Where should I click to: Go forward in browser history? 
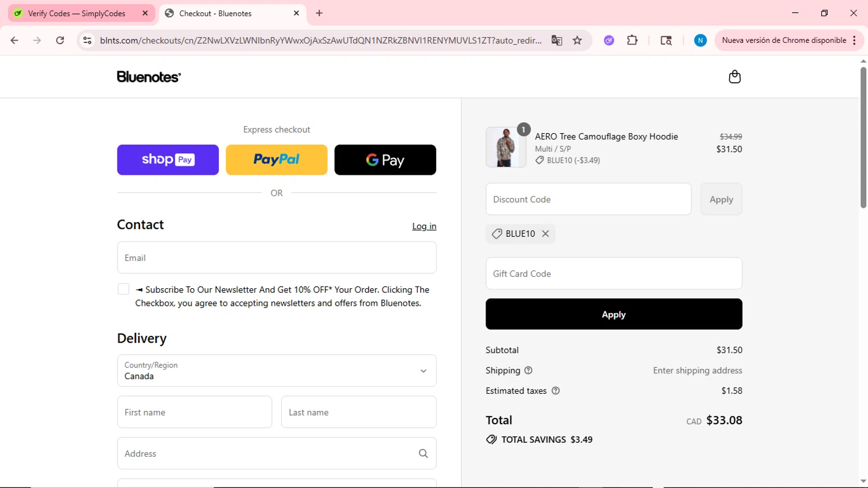coord(37,41)
